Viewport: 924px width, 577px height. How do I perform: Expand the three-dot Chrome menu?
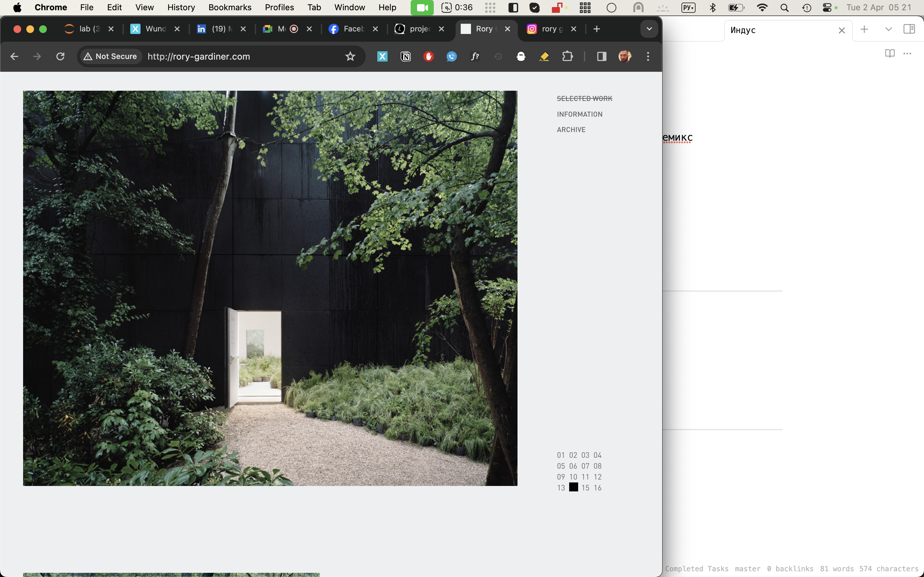[x=647, y=56]
